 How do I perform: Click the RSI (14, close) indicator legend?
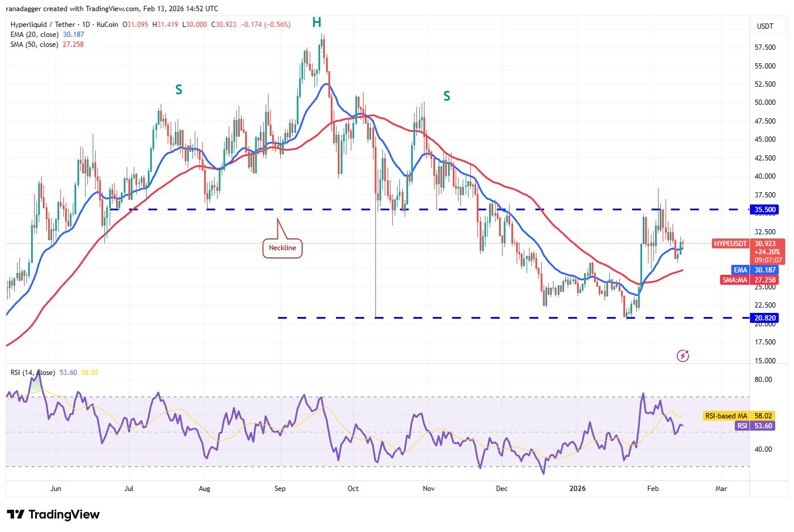pyautogui.click(x=33, y=373)
